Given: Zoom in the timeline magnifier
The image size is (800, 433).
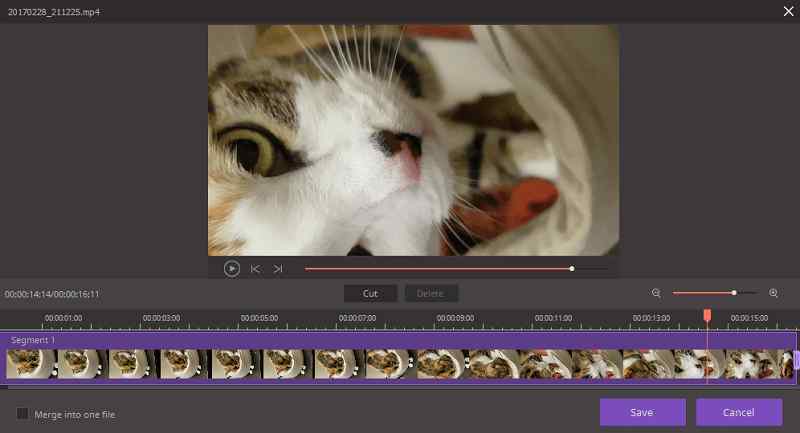Looking at the screenshot, I should (x=773, y=293).
